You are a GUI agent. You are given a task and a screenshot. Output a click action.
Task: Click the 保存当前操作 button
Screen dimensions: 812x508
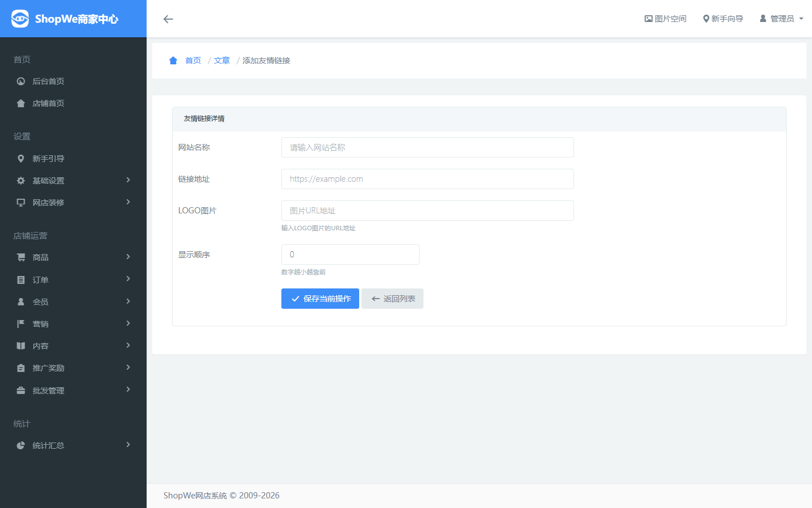(x=320, y=299)
